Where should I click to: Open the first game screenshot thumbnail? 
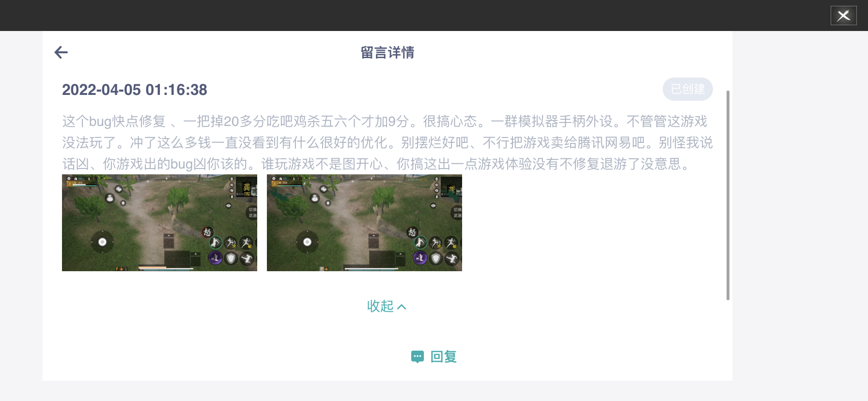(159, 223)
